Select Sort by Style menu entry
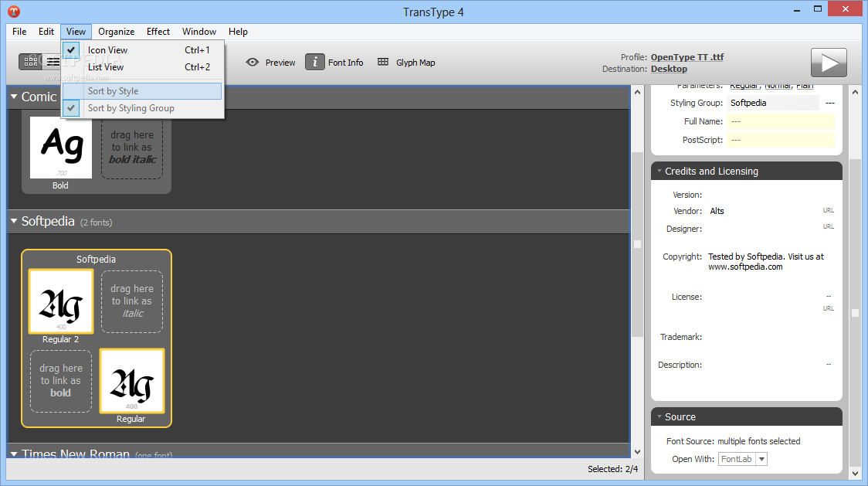Image resolution: width=868 pixels, height=486 pixels. pyautogui.click(x=142, y=91)
